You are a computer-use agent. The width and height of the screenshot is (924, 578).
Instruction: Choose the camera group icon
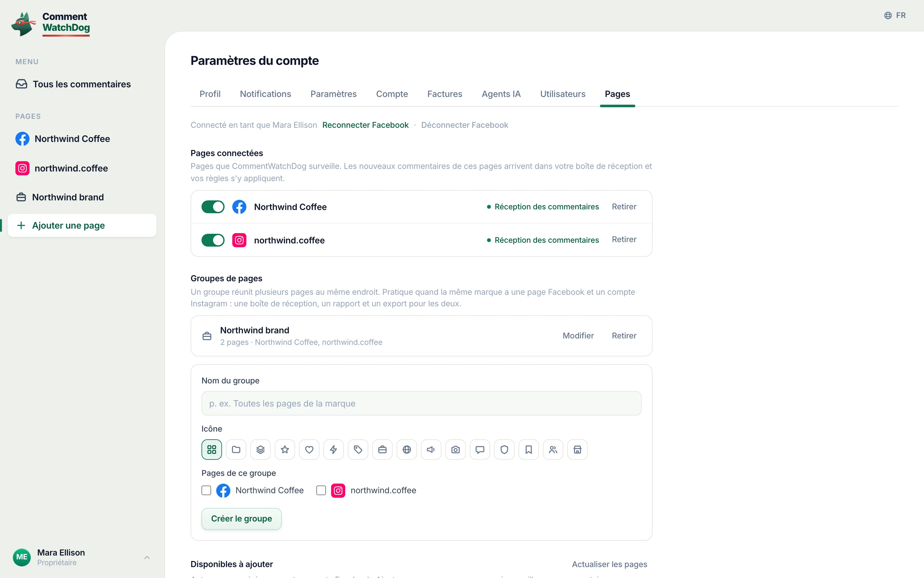(456, 450)
